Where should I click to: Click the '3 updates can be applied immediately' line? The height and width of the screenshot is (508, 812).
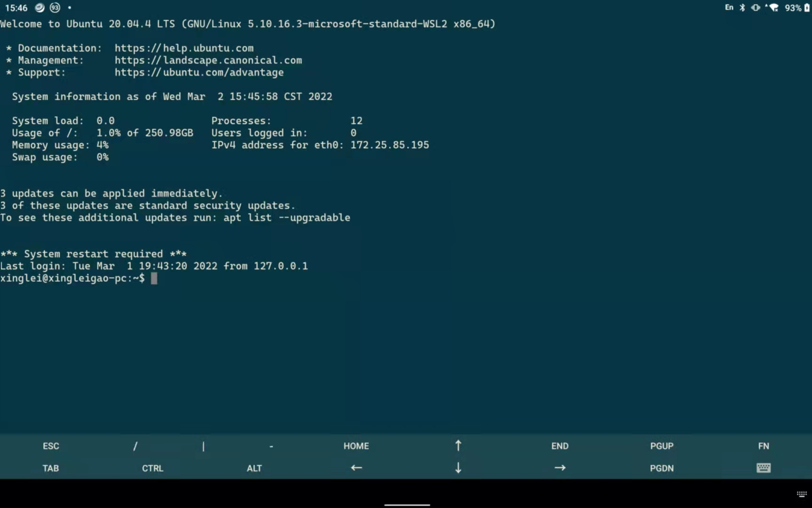click(111, 193)
